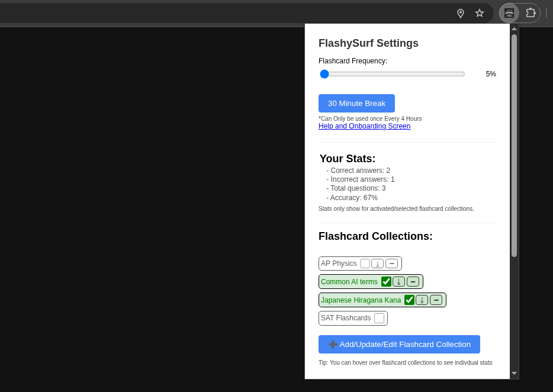Viewport: 553px width, 392px height.
Task: Remove the AP Physics collection
Action: pyautogui.click(x=391, y=264)
